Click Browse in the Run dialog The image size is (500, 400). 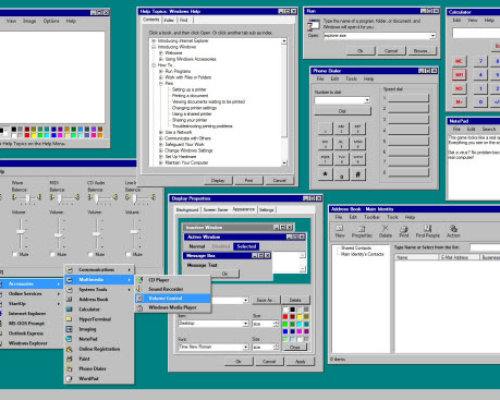421,51
